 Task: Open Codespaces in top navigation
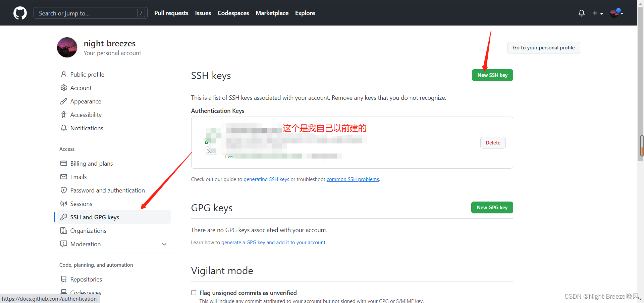click(233, 13)
